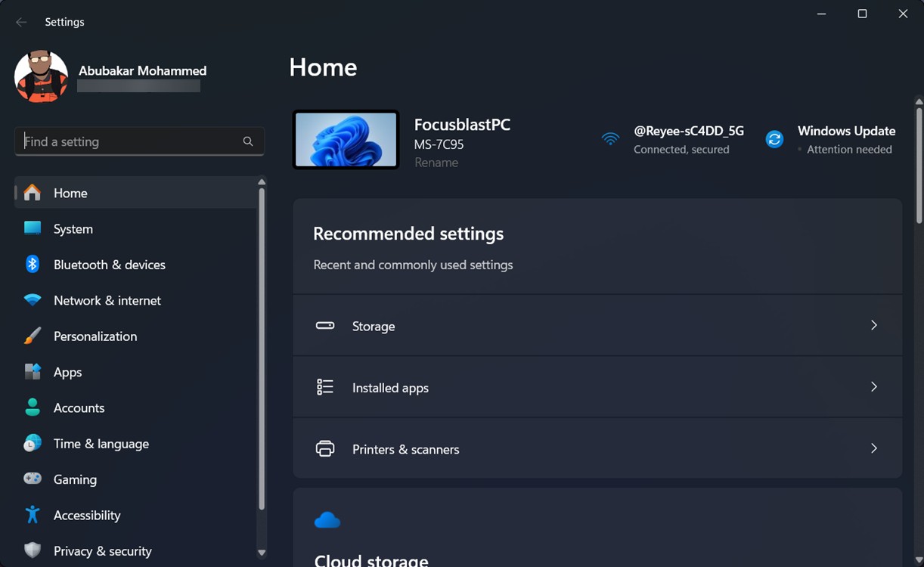Click the Cloud storage heading

point(371,560)
